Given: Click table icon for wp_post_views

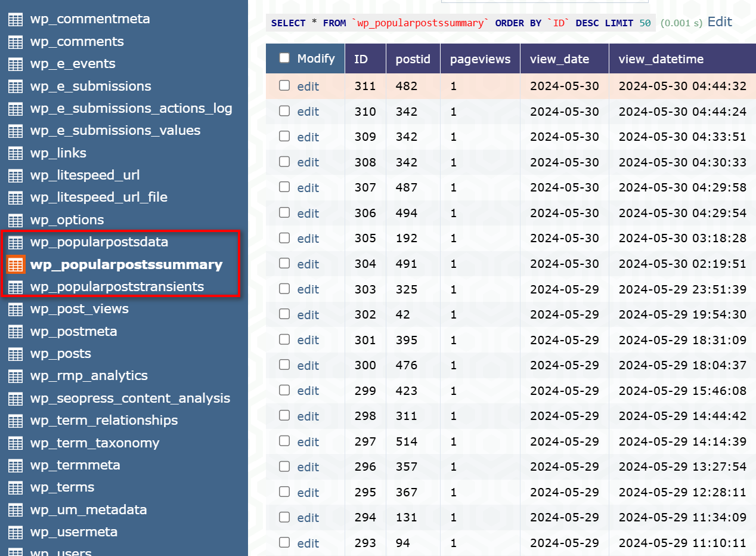Looking at the screenshot, I should tap(16, 309).
